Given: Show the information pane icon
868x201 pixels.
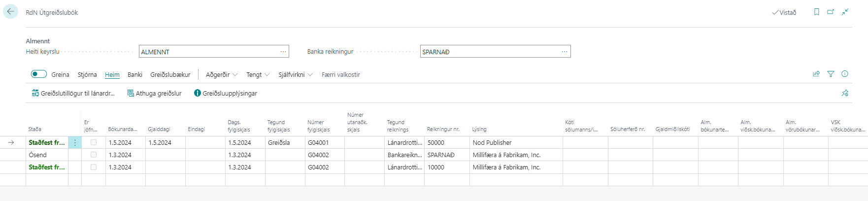Looking at the screenshot, I should click(x=845, y=74).
